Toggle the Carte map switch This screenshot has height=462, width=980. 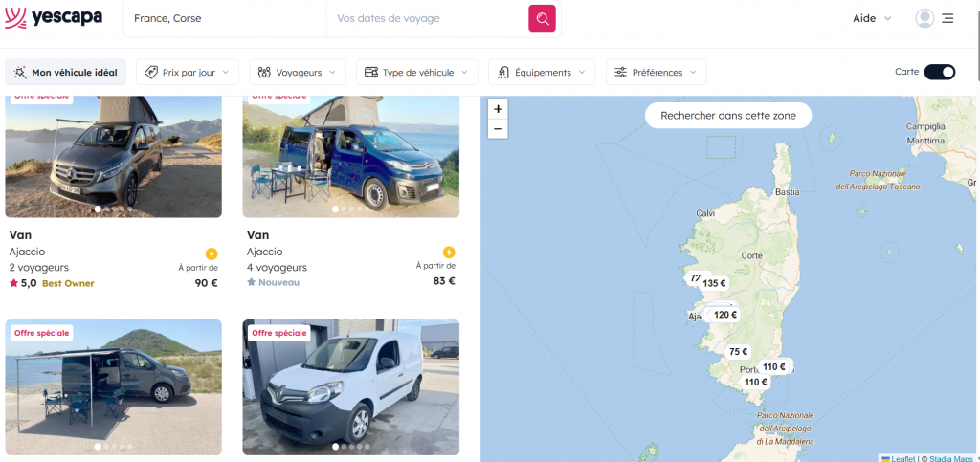coord(940,72)
